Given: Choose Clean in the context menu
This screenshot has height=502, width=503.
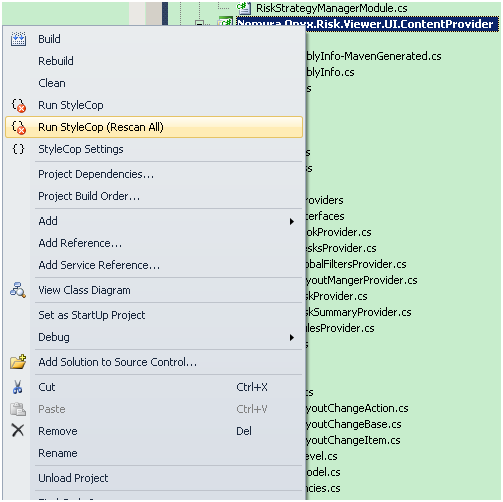Looking at the screenshot, I should click(x=52, y=83).
